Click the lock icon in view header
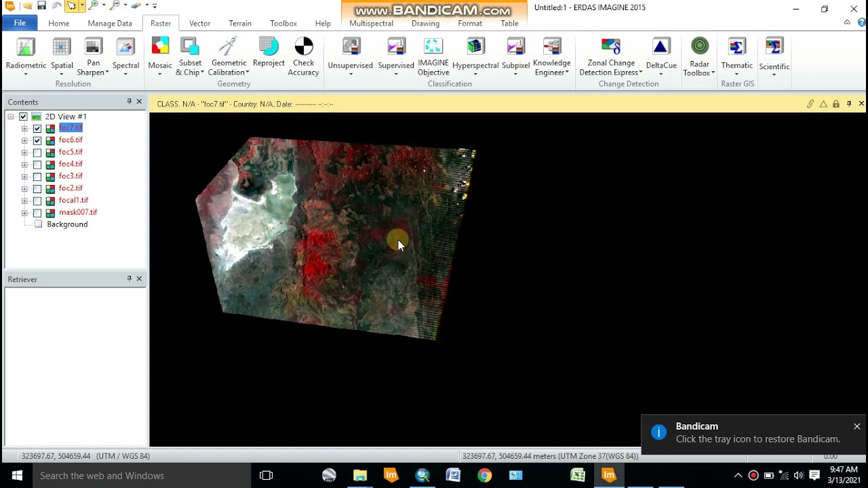The height and width of the screenshot is (488, 868). 836,104
